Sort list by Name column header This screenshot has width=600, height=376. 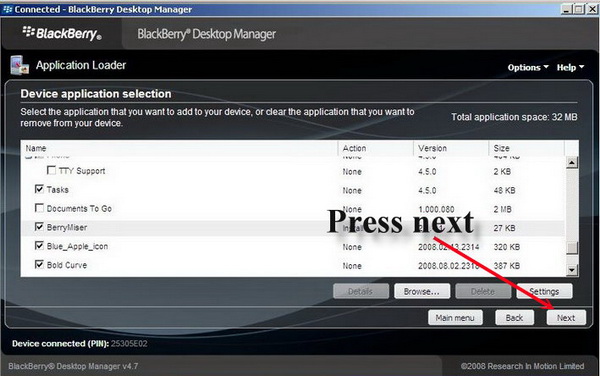(x=179, y=148)
